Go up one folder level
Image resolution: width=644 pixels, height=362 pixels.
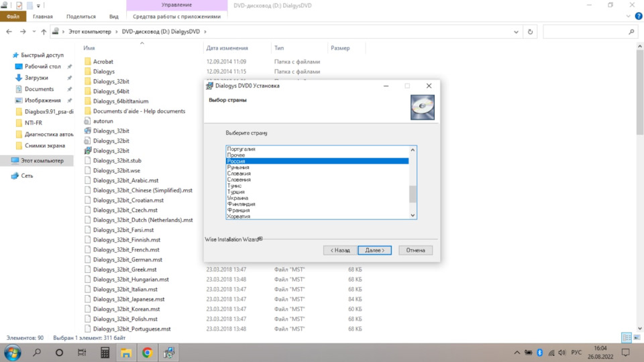[x=44, y=32]
